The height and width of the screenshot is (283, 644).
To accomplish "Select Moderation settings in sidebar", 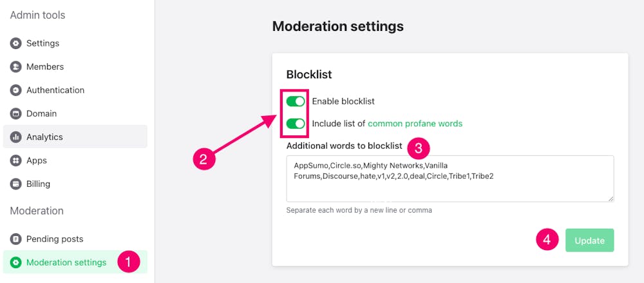I will pos(66,262).
